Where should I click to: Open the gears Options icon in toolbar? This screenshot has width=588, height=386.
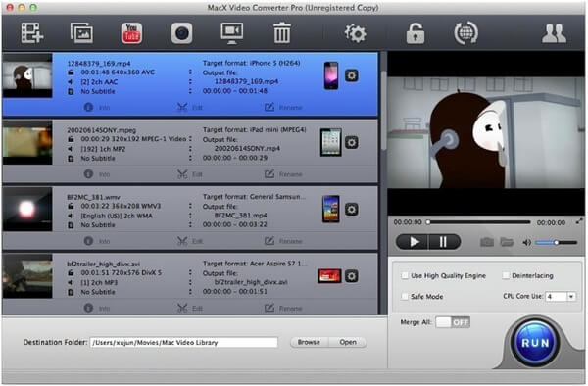click(355, 33)
